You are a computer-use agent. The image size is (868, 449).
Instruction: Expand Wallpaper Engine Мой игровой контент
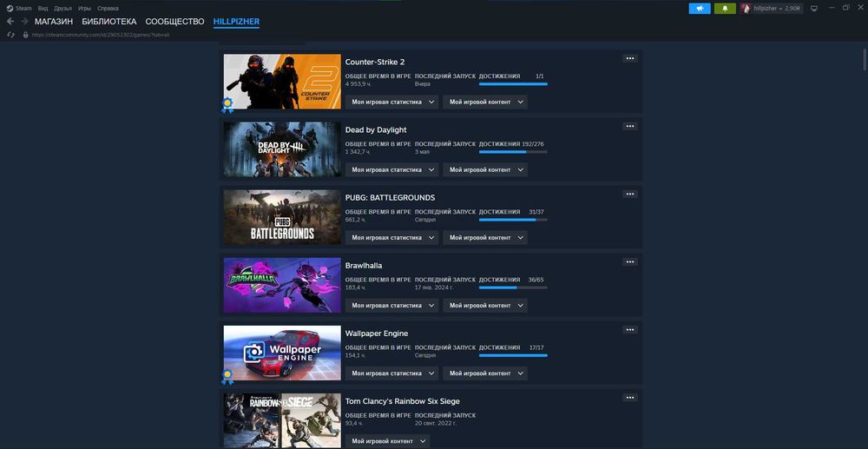point(485,373)
